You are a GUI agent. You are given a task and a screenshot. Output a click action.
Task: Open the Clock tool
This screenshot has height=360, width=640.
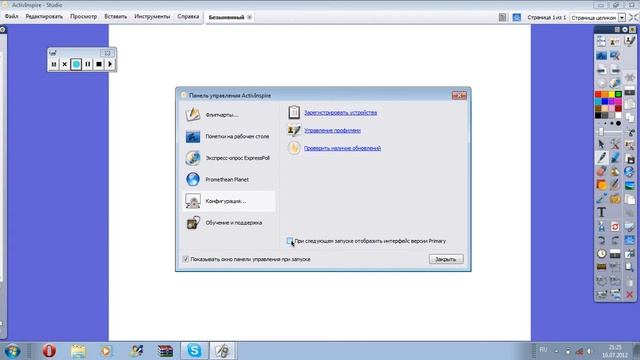pyautogui.click(x=601, y=254)
